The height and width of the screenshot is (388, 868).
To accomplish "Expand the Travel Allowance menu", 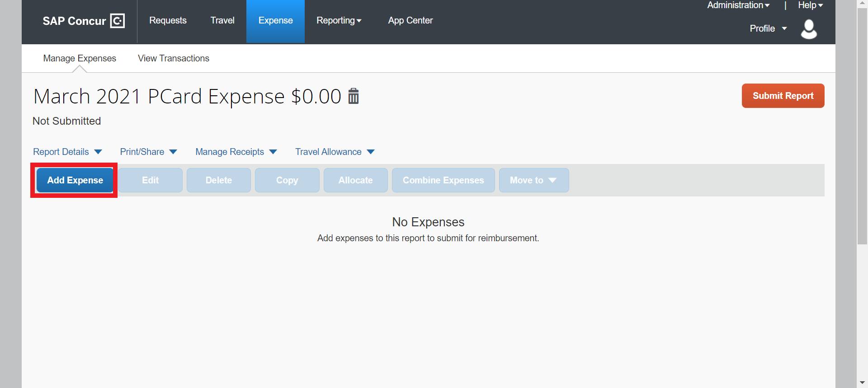I will pyautogui.click(x=335, y=152).
